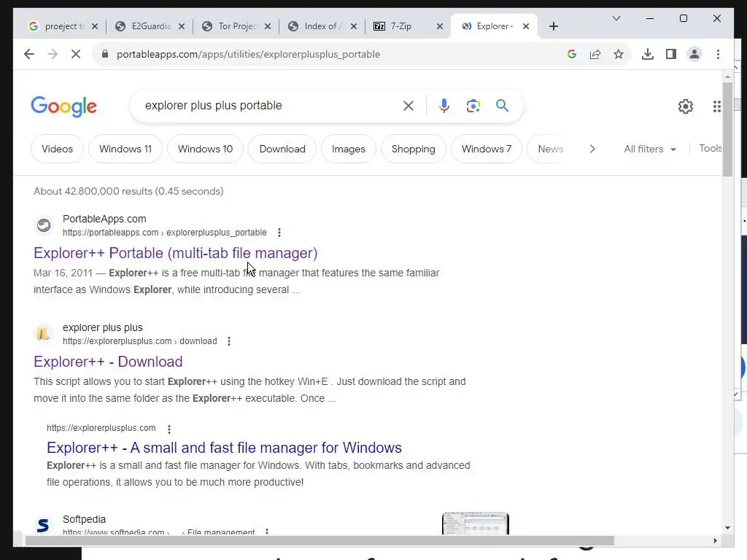
Task: Expand the All filters dropdown
Action: point(650,149)
